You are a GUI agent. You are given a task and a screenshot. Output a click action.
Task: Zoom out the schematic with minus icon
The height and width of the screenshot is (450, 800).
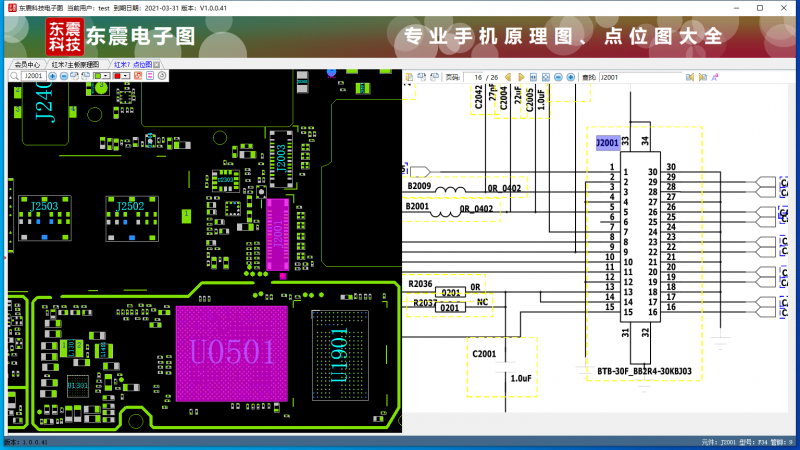tap(558, 77)
